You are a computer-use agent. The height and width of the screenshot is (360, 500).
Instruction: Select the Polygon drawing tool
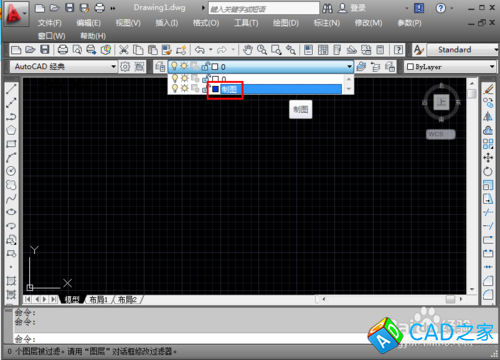point(11,130)
